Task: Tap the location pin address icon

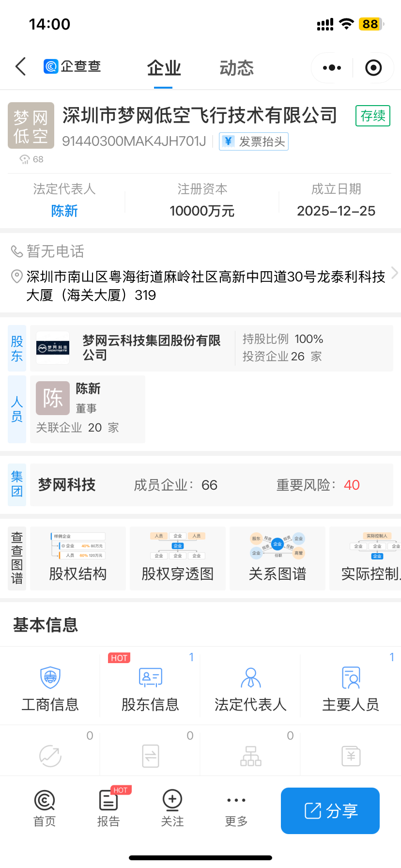Action: click(17, 277)
